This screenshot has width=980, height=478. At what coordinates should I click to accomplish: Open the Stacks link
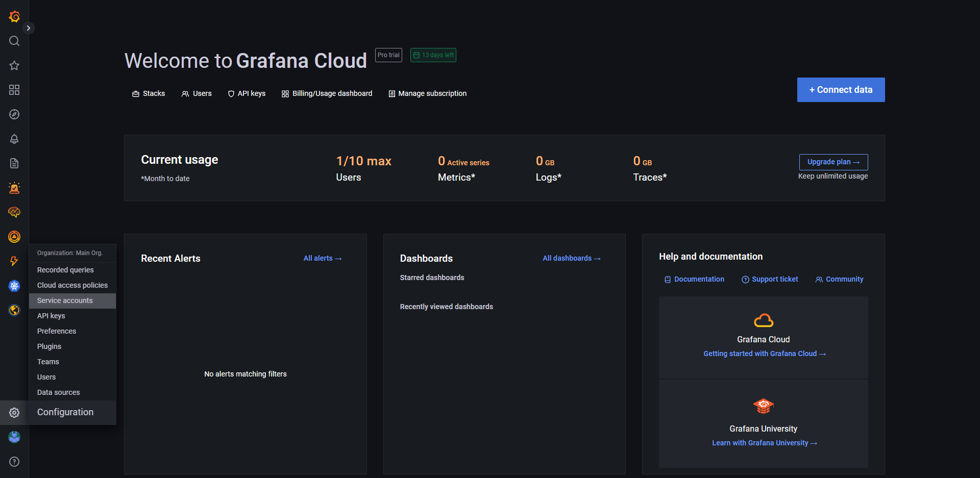coord(149,93)
